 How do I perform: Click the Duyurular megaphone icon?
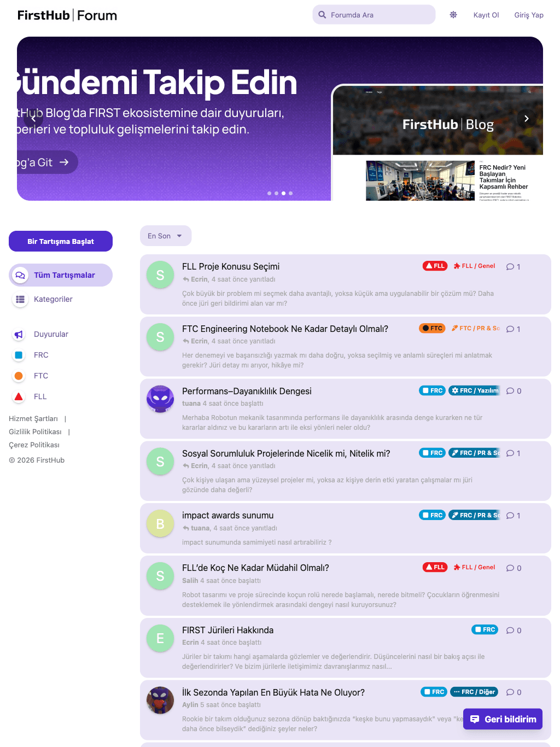coord(19,334)
